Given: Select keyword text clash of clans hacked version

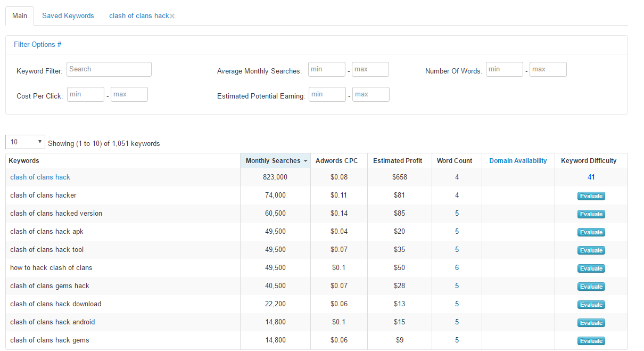Looking at the screenshot, I should [56, 214].
